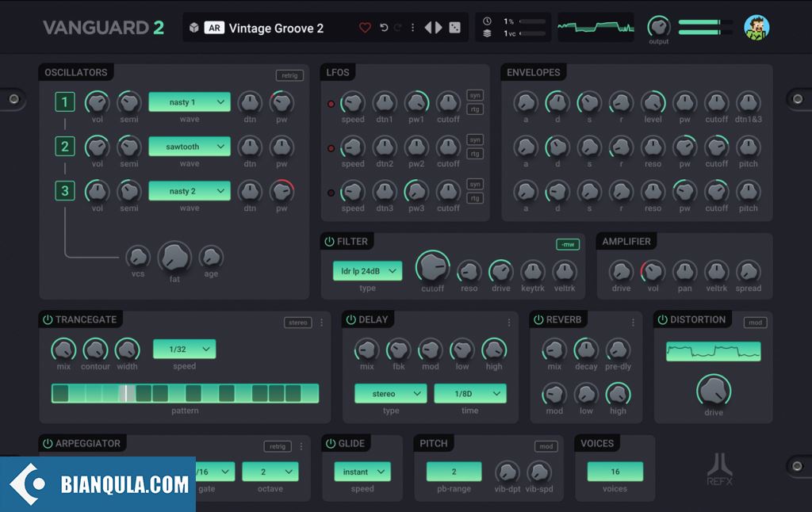Click the Arpeggiator retrig button
Viewport: 812px width, 512px height.
278,446
